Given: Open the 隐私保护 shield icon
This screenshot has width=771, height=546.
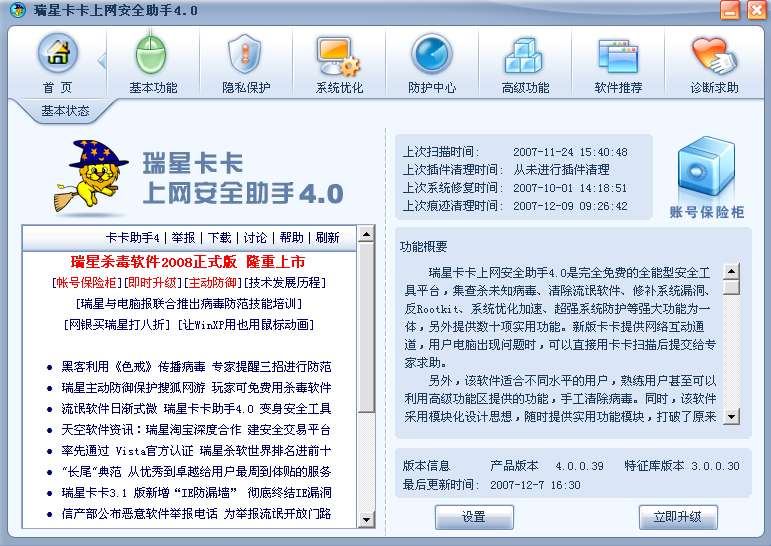Looking at the screenshot, I should click(244, 53).
